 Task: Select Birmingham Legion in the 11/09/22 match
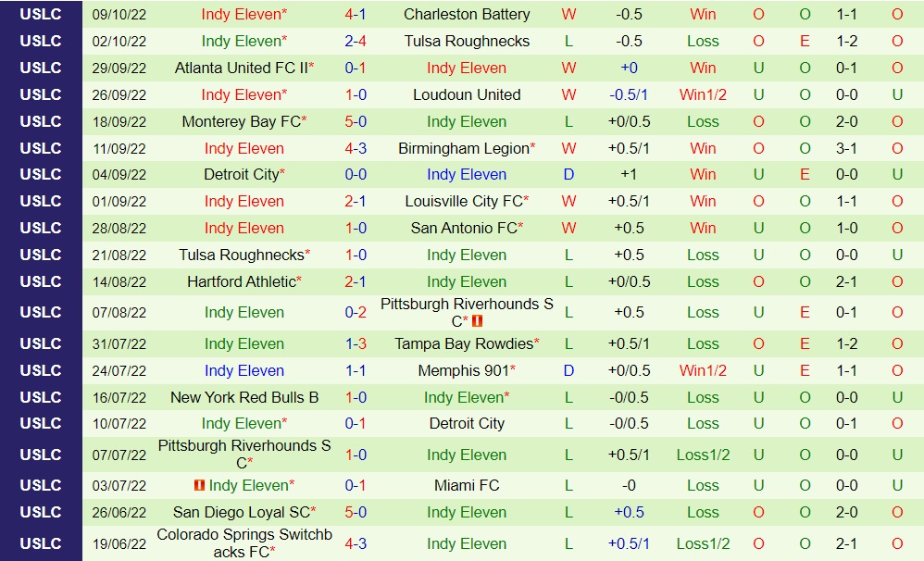click(x=464, y=149)
